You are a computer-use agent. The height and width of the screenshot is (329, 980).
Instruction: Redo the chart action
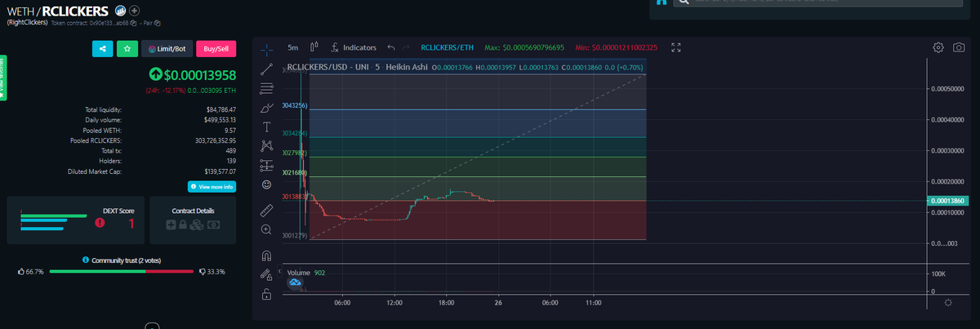[406, 47]
